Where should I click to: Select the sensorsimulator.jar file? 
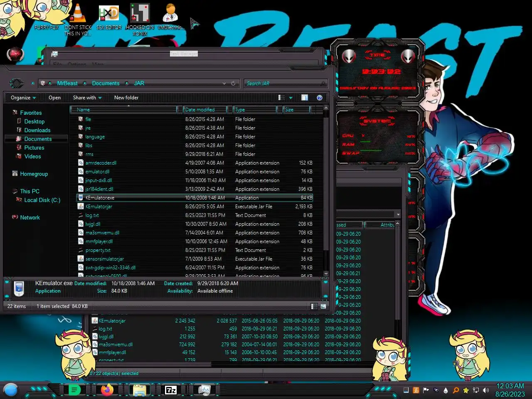195,259
